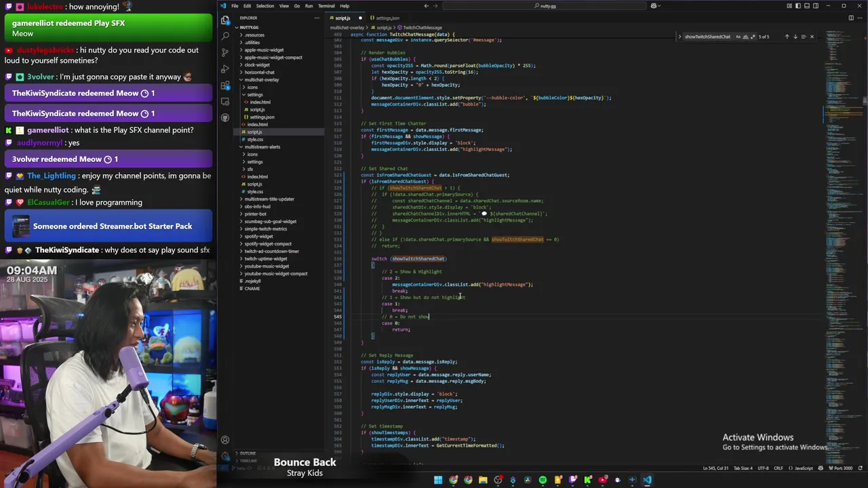The height and width of the screenshot is (488, 868).
Task: Split the editor to the right
Action: pos(851,18)
